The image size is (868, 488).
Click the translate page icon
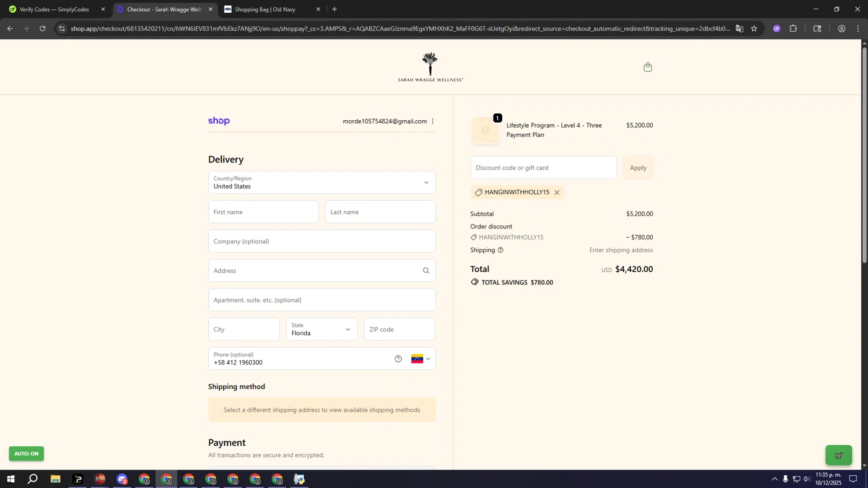740,28
